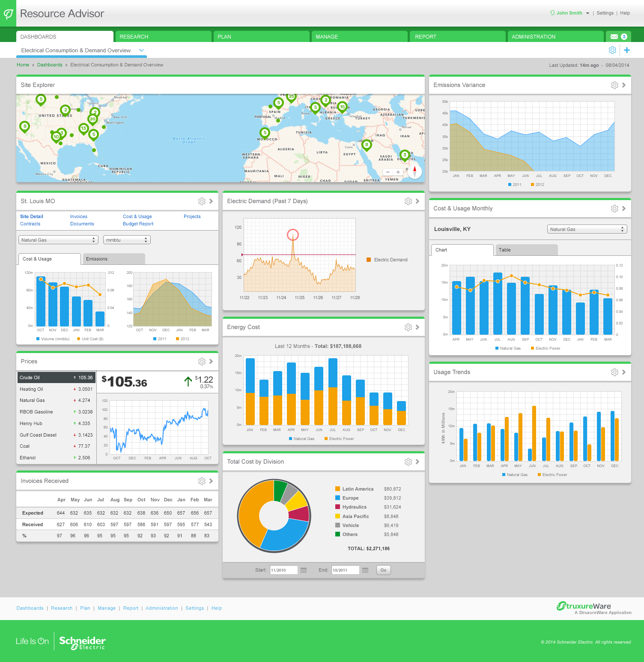Click Hydraulics red legend swatch
The image size is (644, 662).
tap(337, 507)
